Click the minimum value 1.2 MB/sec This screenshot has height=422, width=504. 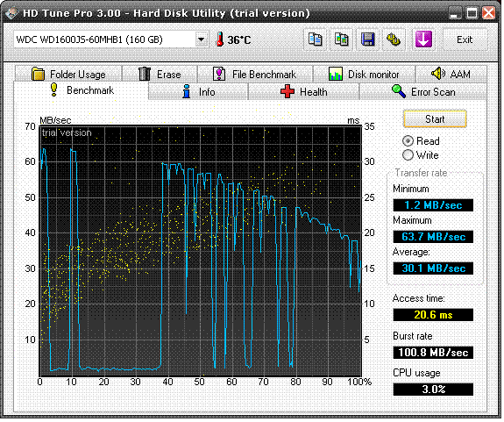433,205
